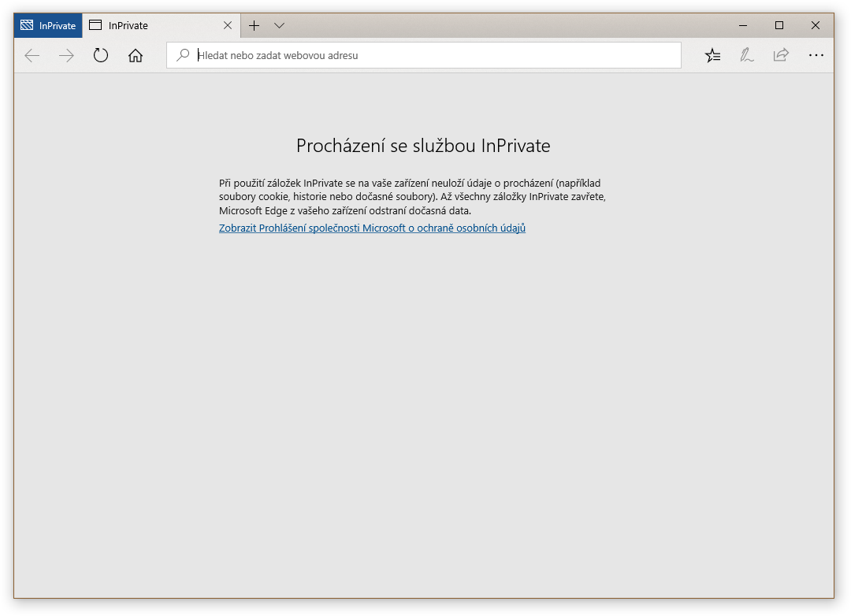This screenshot has height=616, width=851.
Task: Open Settings and more menu
Action: [x=816, y=55]
